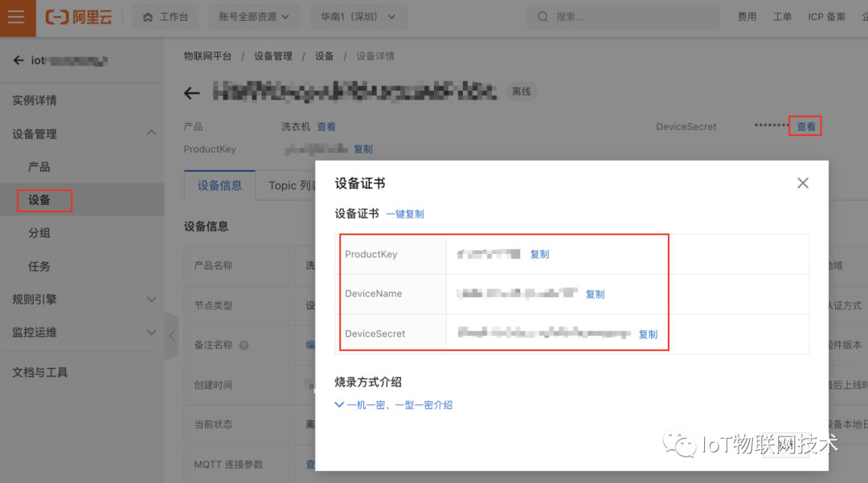Click the Alibaba Cloud logo
This screenshot has height=483, width=868.
(x=79, y=17)
